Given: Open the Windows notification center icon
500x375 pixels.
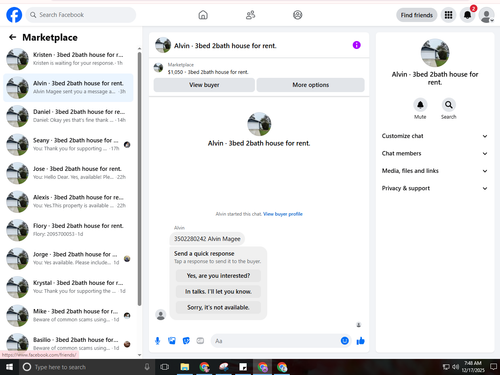Looking at the screenshot, I should coord(493,367).
